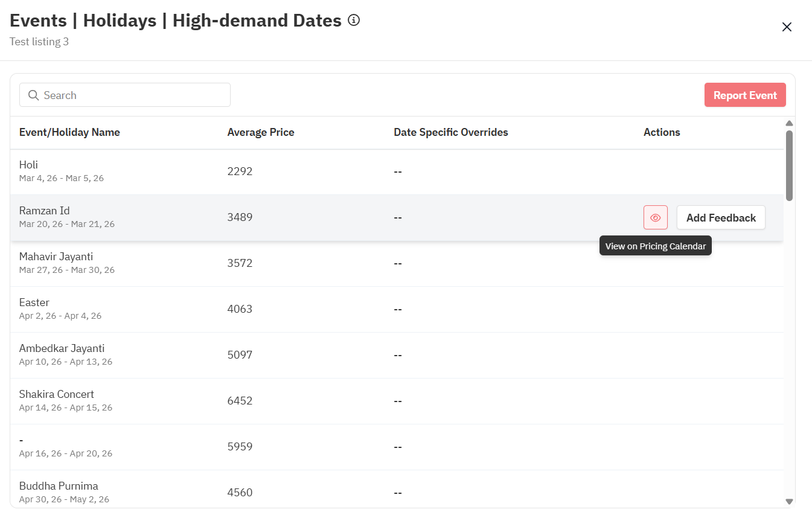Click the scrollbar up arrow
This screenshot has width=812, height=518.
(x=789, y=123)
